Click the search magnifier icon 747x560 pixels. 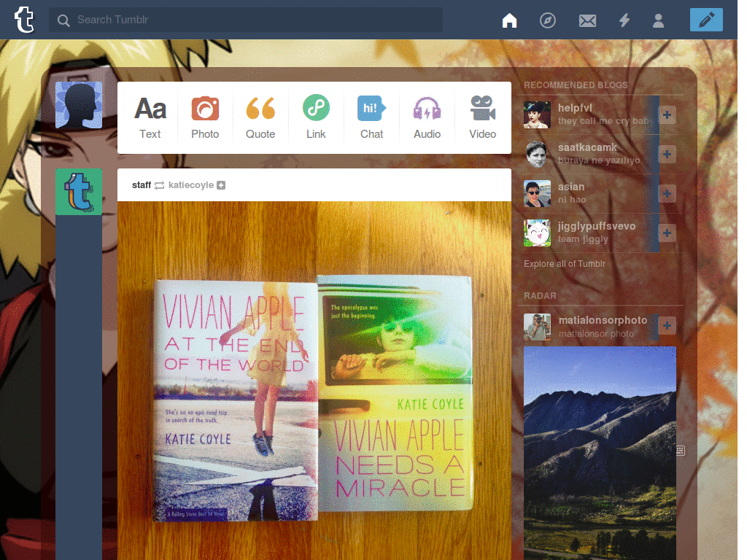63,20
